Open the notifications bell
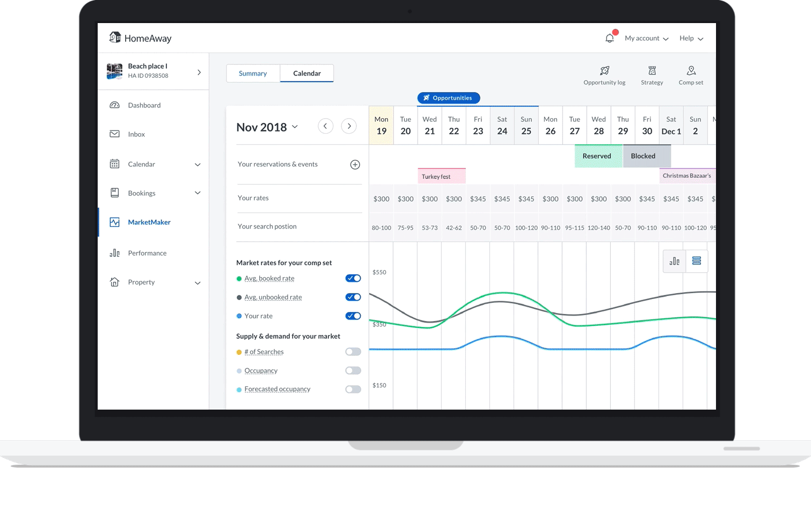Viewport: 811px width, 532px height. click(x=610, y=38)
